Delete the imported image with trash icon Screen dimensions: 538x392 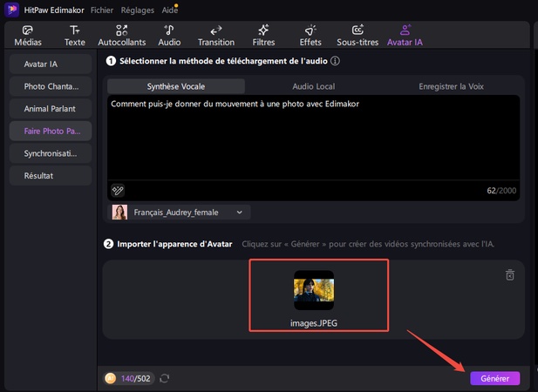pyautogui.click(x=510, y=274)
